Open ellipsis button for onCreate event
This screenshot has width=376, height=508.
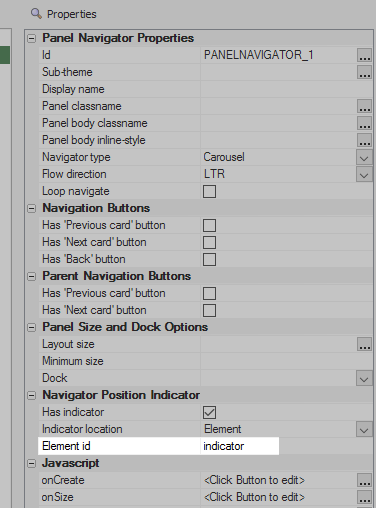[x=364, y=480]
